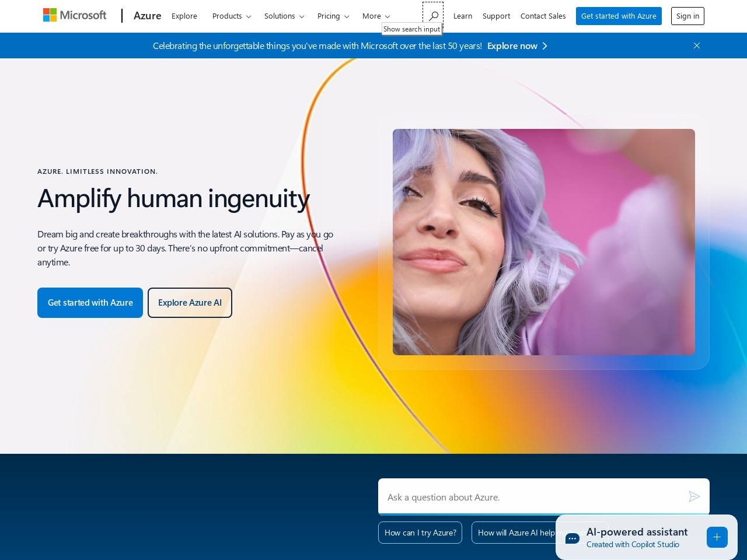747x560 pixels.
Task: Click the arrow next to Explore now
Action: tap(544, 45)
